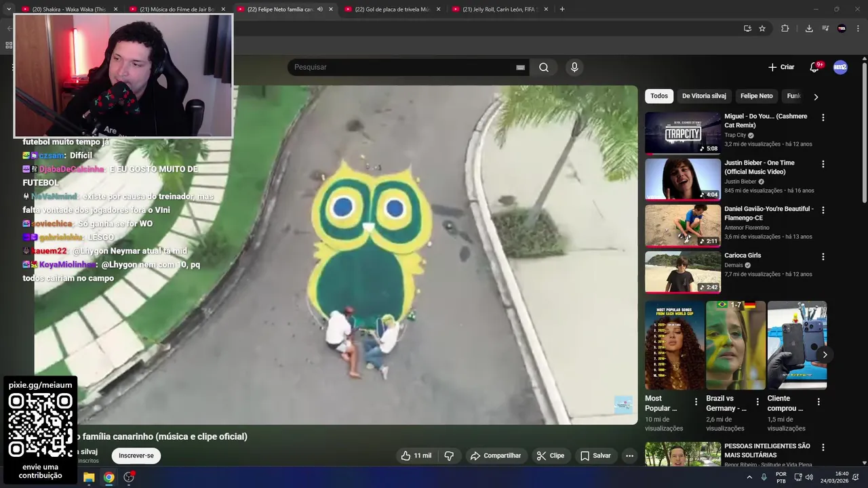
Task: Show more filter chips with right arrow
Action: tap(816, 97)
